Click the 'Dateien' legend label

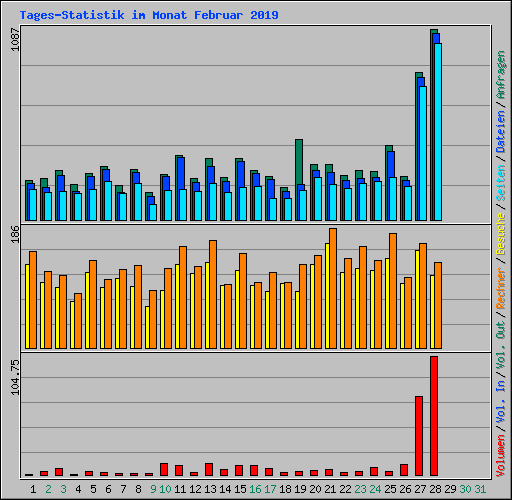[x=501, y=131]
